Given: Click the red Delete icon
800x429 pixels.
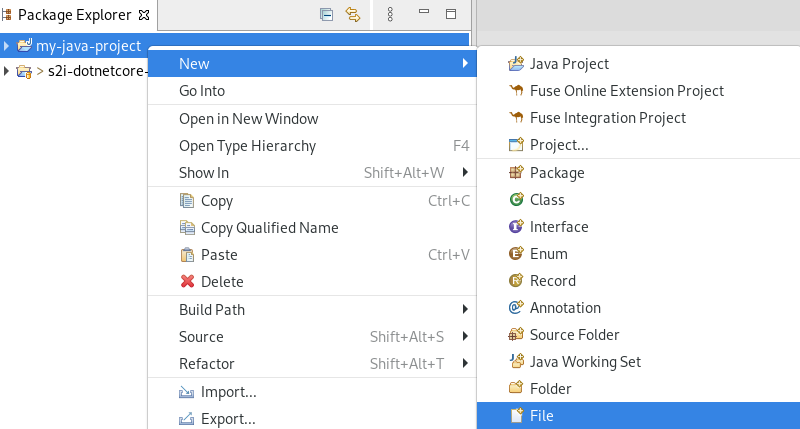Looking at the screenshot, I should pos(186,282).
